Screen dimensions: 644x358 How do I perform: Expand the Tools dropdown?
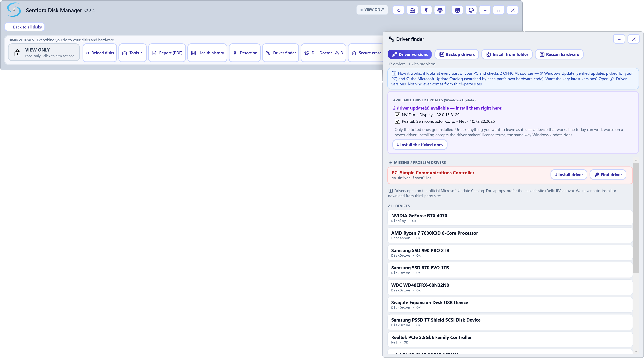(132, 53)
